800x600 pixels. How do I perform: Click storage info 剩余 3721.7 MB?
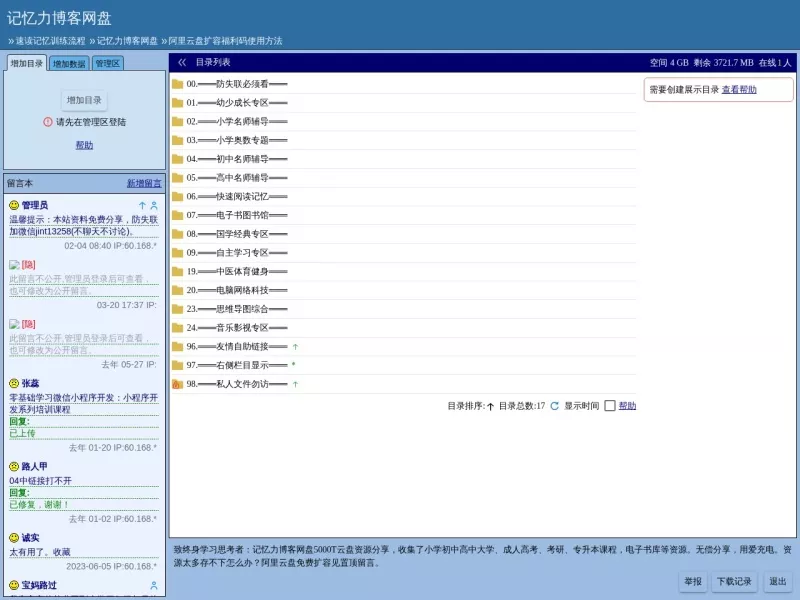coord(723,63)
